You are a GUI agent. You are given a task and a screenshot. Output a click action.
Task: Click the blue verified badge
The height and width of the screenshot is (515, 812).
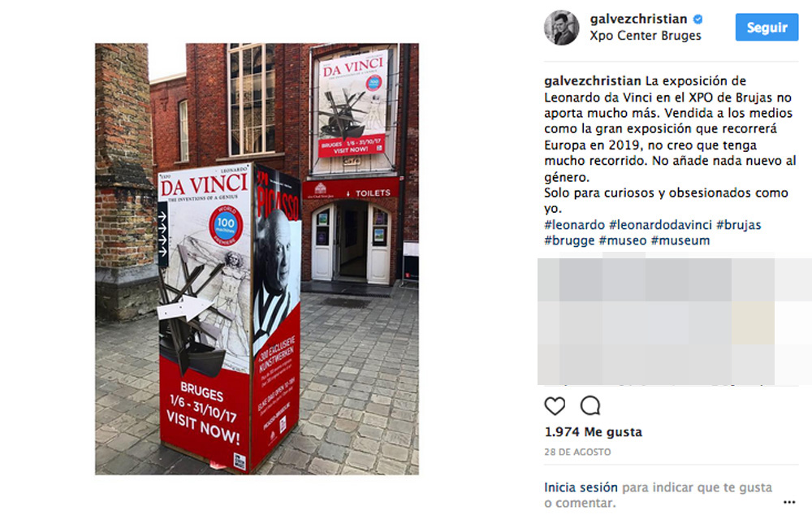[698, 19]
